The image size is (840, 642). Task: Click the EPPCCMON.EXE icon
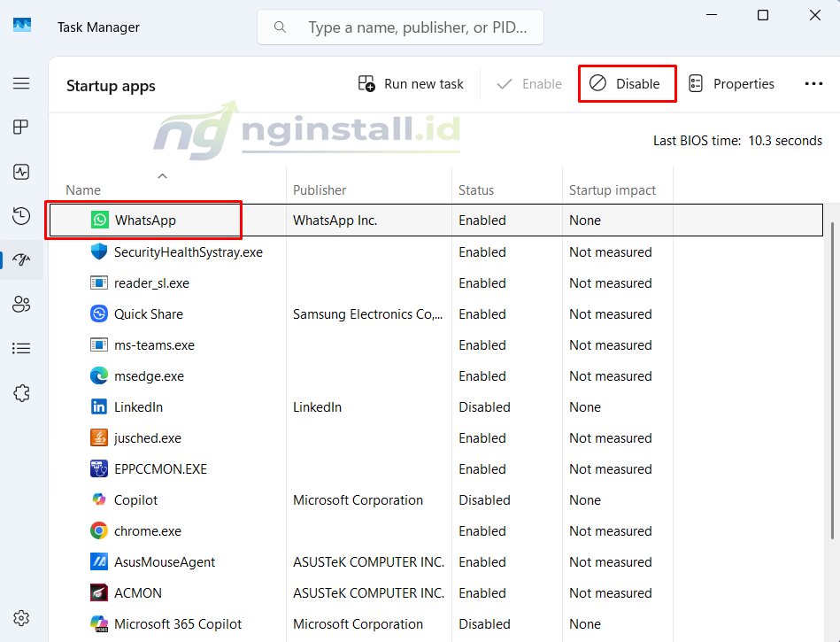[99, 469]
